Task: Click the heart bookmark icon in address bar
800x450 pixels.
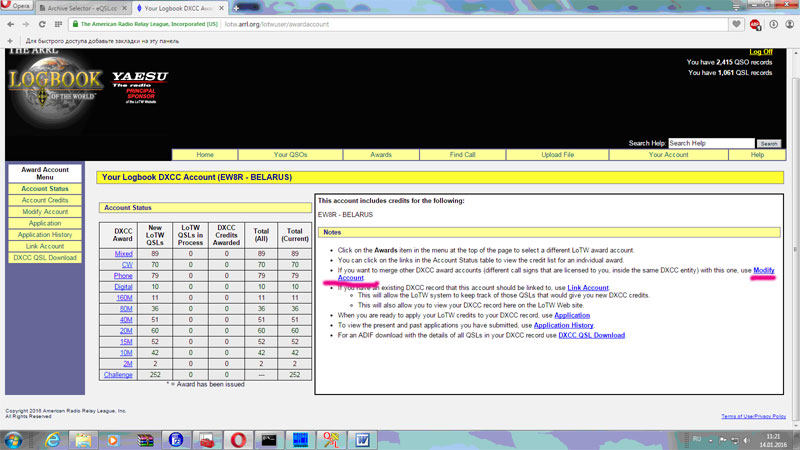Action: pyautogui.click(x=737, y=24)
